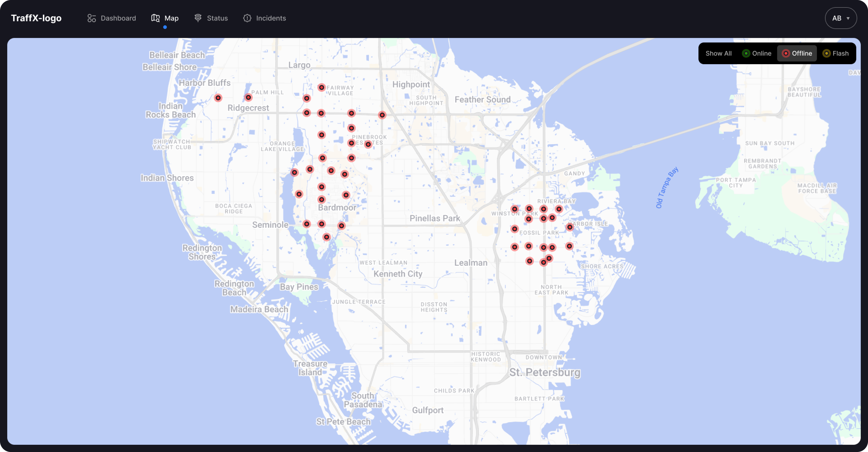The image size is (868, 452).
Task: Disable the Offline filter
Action: (797, 53)
